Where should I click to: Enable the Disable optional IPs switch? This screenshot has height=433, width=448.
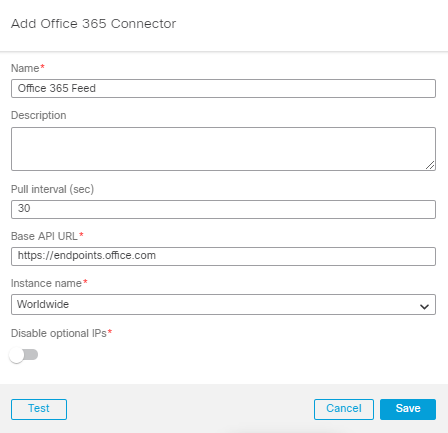pyautogui.click(x=23, y=355)
